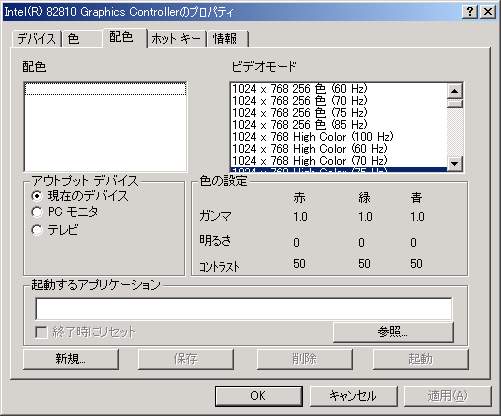Click the 新規... button
501x416 pixels.
[x=71, y=359]
